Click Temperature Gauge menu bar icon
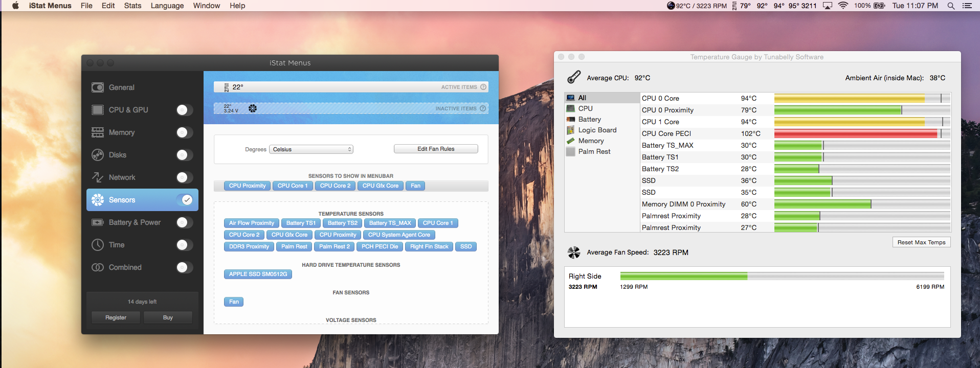Viewport: 980px width, 368px height. pyautogui.click(x=671, y=6)
